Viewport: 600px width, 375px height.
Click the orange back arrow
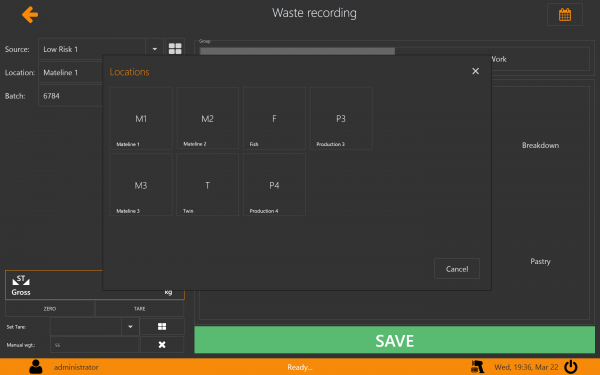30,15
